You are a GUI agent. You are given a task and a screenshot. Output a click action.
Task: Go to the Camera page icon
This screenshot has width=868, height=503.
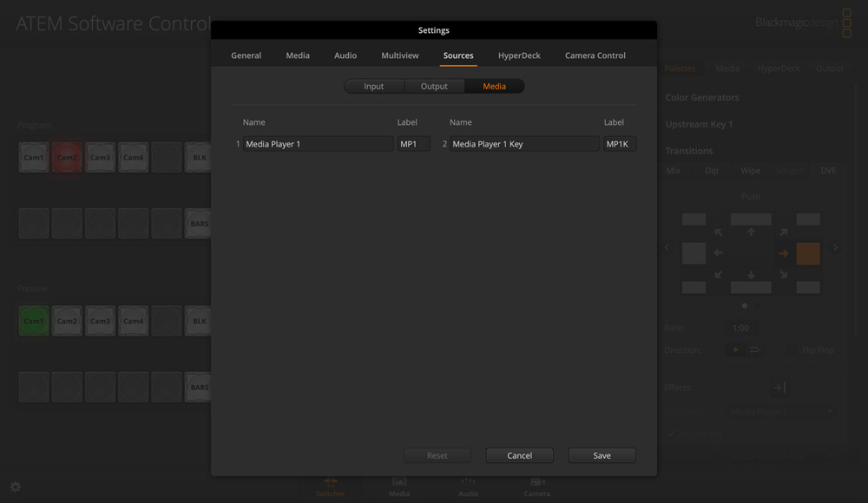click(x=537, y=487)
